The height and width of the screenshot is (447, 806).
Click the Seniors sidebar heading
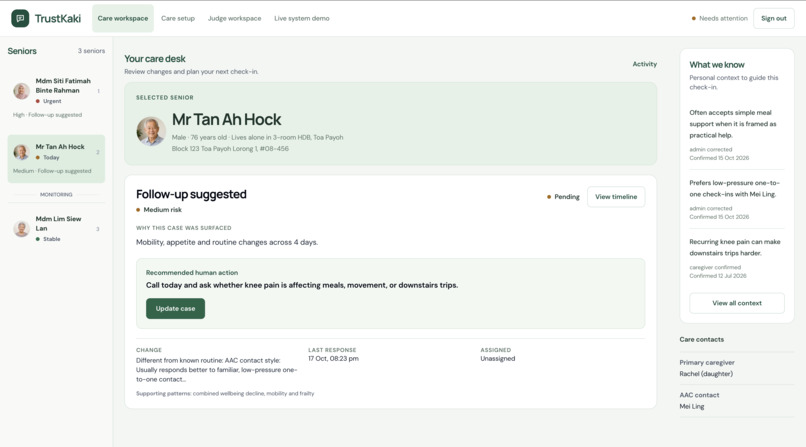(22, 51)
